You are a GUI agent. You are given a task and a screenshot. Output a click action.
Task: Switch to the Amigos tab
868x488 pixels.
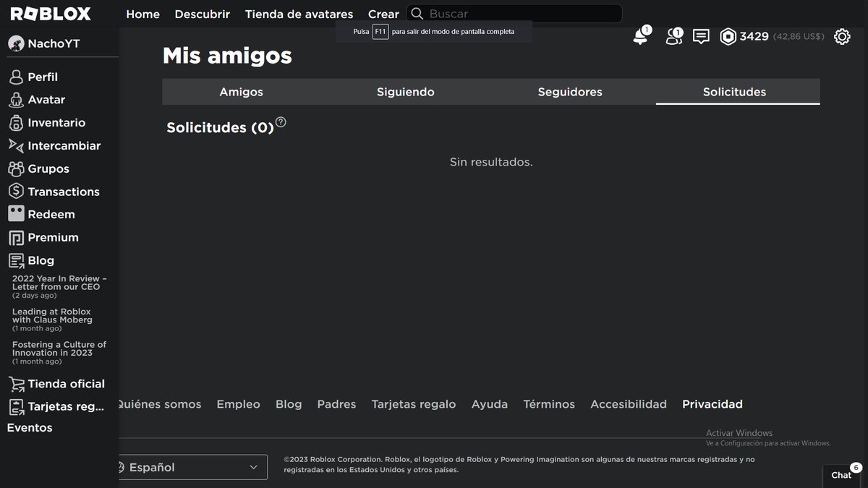(242, 92)
